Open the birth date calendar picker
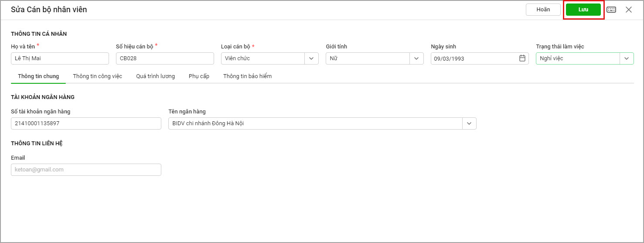The height and width of the screenshot is (243, 644). [x=522, y=58]
